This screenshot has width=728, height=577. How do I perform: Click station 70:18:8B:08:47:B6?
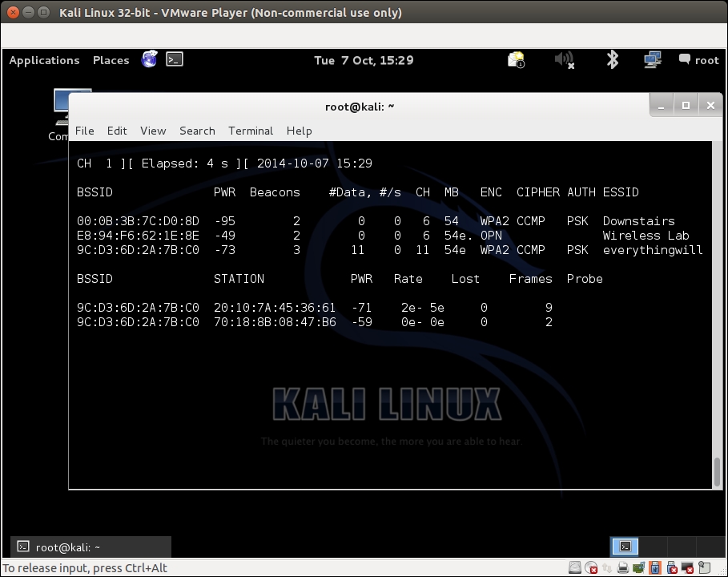(x=275, y=321)
